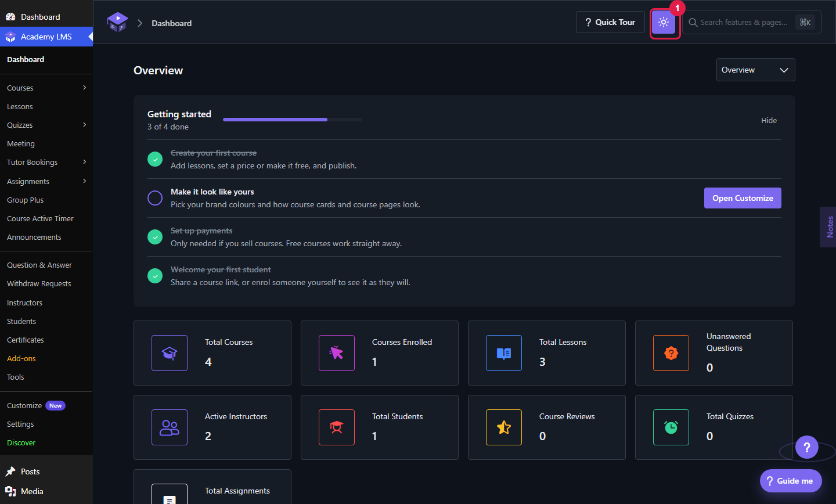The image size is (836, 504).
Task: Click the Academy LMS cube logo in header
Action: (117, 23)
